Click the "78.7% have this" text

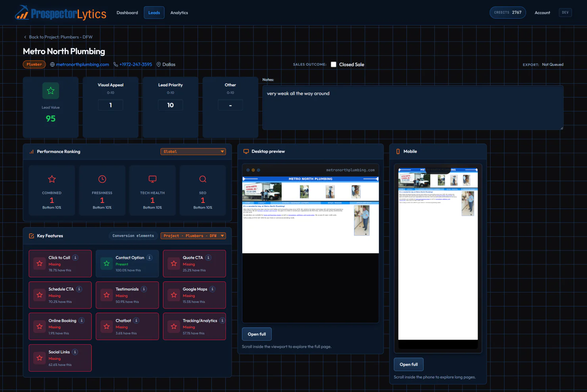tap(60, 270)
